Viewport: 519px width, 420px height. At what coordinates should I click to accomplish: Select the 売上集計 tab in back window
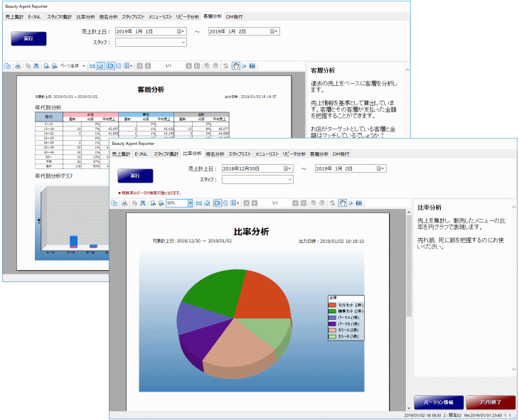coord(14,16)
